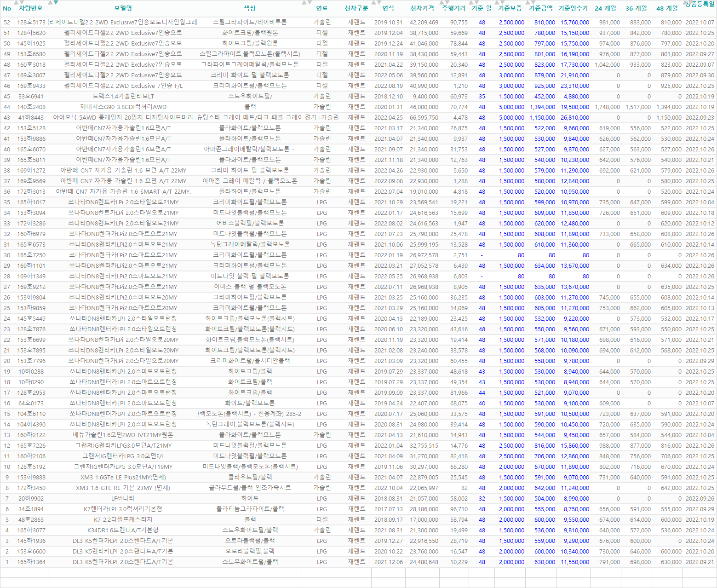Click the up sort triangle between 주행거리 and 기준 월
The image size is (717, 588).
[x=471, y=2]
